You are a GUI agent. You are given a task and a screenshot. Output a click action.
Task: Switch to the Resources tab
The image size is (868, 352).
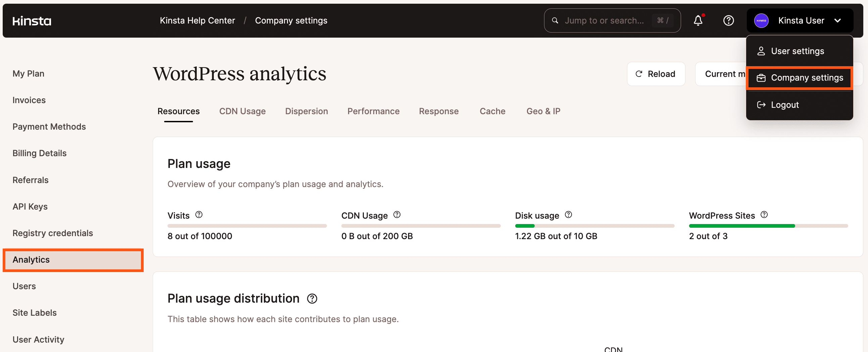click(x=178, y=111)
